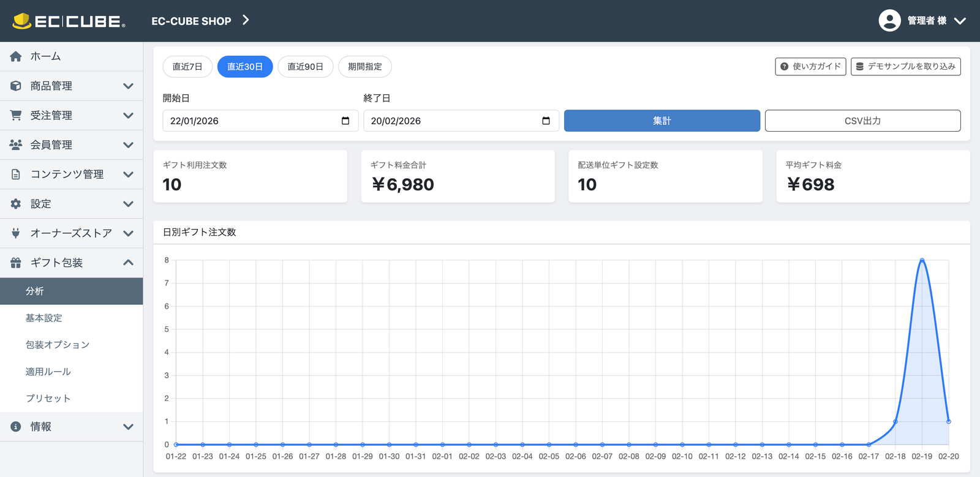Select the 期間指定 custom period option

pyautogui.click(x=364, y=67)
